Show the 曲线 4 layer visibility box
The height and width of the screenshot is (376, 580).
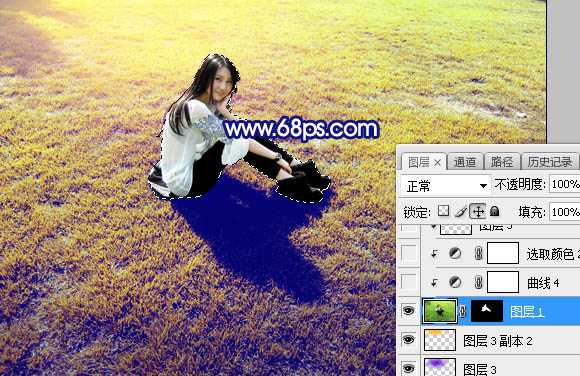tap(408, 282)
